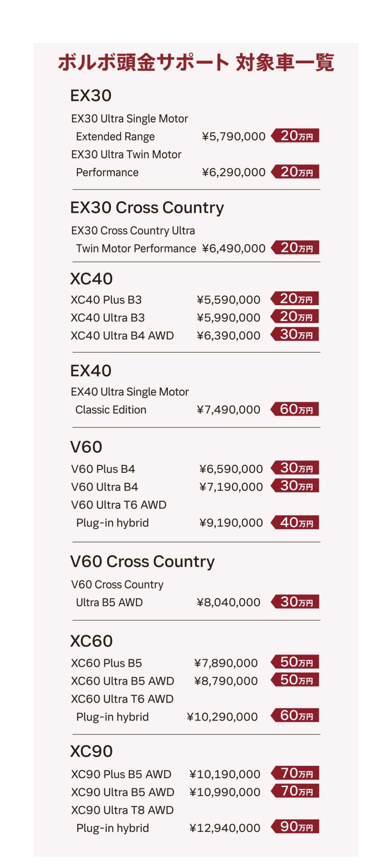Click the ボルボ頭金サポート 対象車一覧 title
This screenshot has width=389, height=868.
(x=196, y=62)
